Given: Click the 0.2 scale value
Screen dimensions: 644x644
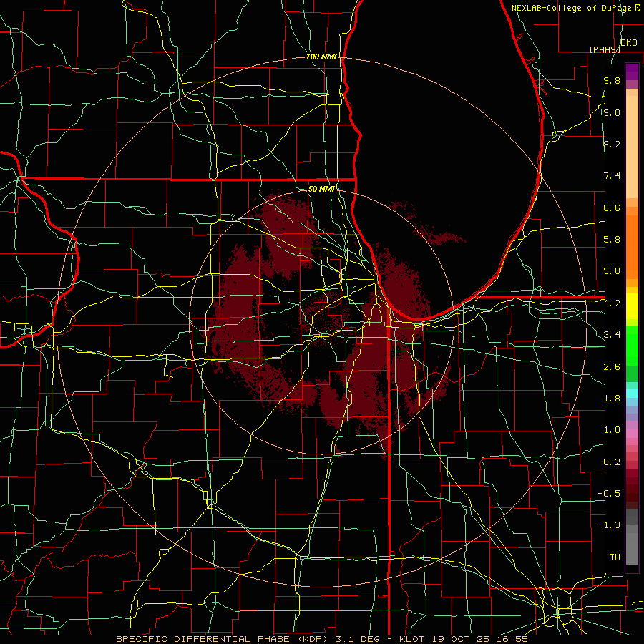Looking at the screenshot, I should [x=612, y=462].
